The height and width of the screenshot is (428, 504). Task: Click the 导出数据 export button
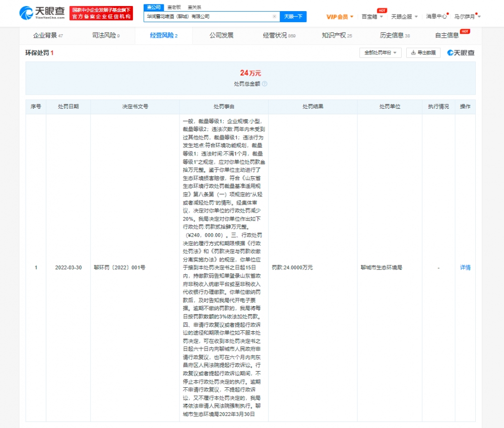coord(423,53)
